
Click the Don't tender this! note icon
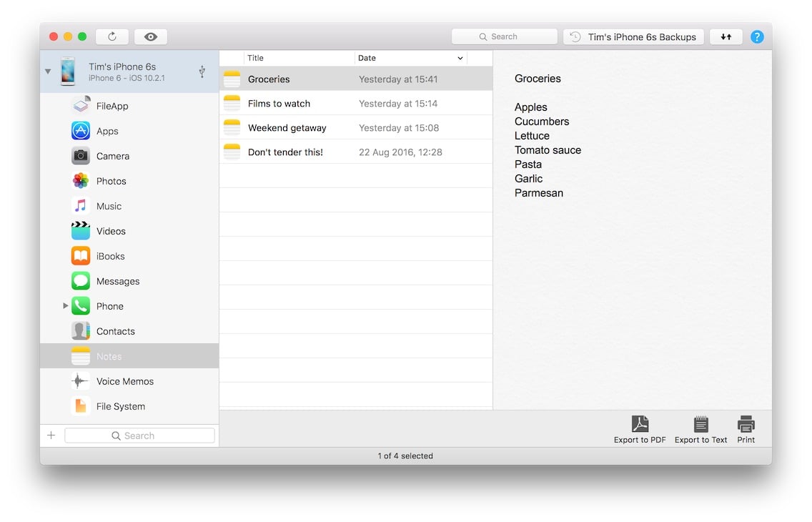[x=232, y=152]
